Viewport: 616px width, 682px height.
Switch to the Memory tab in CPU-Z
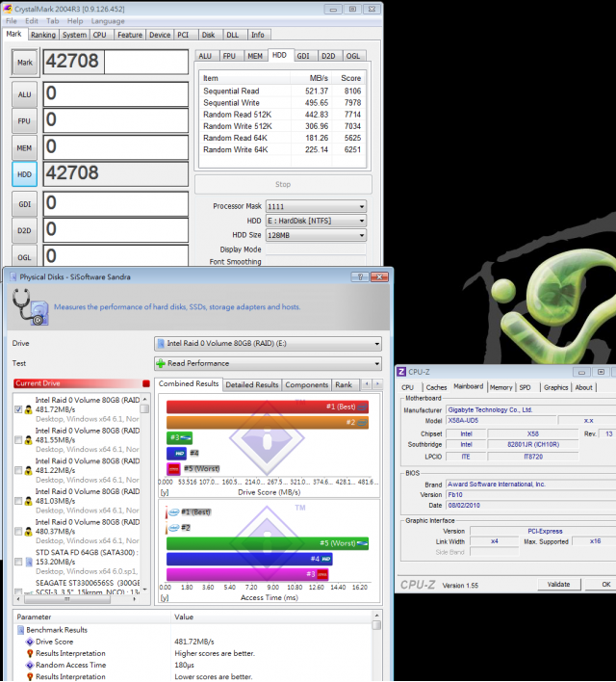500,387
